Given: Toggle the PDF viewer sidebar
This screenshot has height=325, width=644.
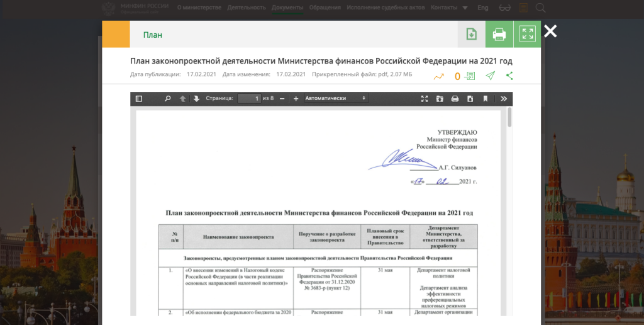Looking at the screenshot, I should coord(139,99).
